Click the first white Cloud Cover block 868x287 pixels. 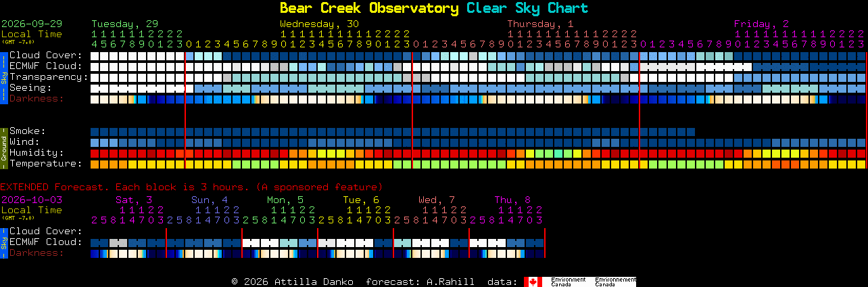click(95, 56)
